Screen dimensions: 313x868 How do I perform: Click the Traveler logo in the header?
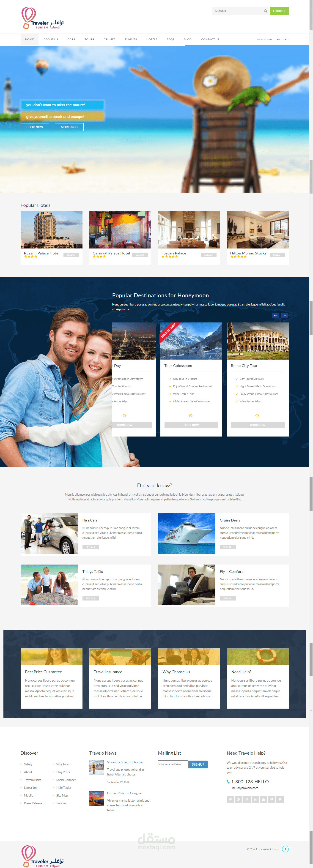(x=42, y=18)
